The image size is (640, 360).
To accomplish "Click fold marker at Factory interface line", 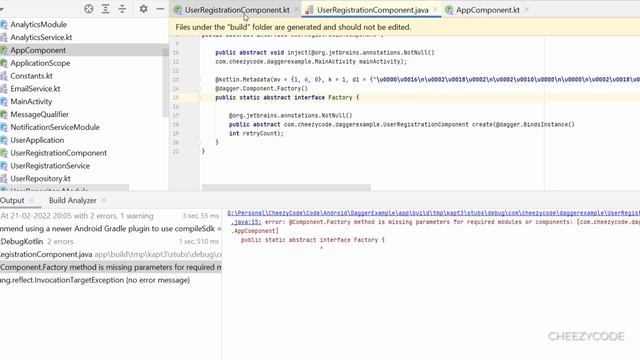I will [199, 98].
